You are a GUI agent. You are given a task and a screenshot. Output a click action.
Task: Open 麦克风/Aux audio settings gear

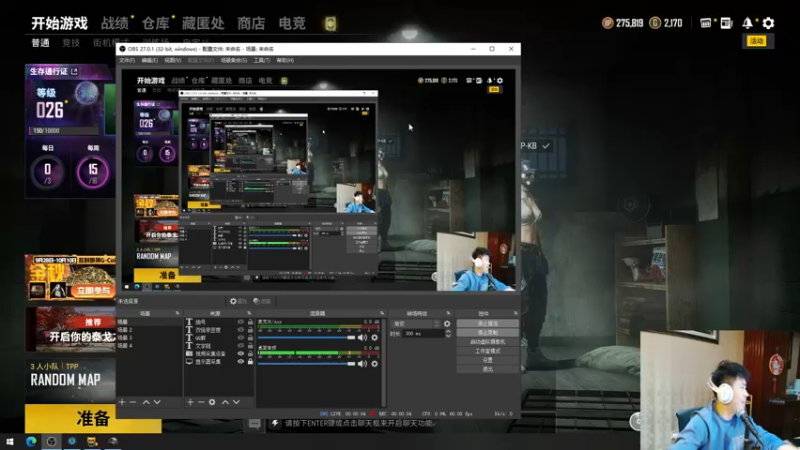(374, 338)
